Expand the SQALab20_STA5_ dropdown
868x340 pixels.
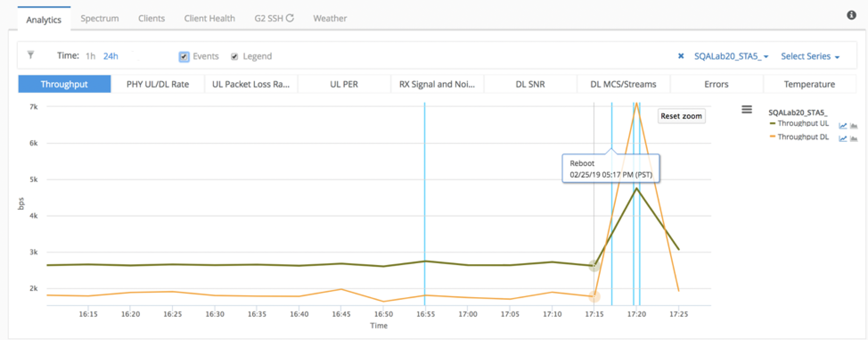[731, 57]
